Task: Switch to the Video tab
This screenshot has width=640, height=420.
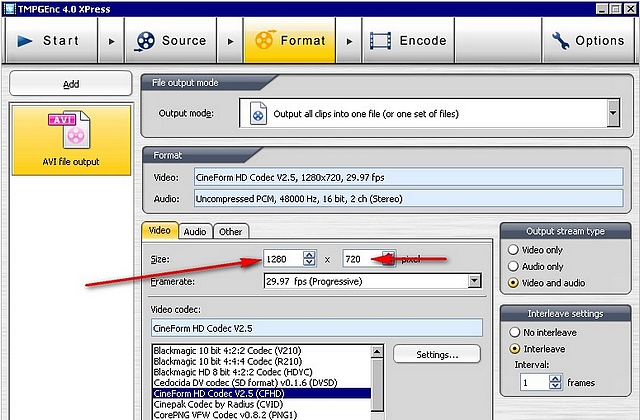Action: pos(160,231)
